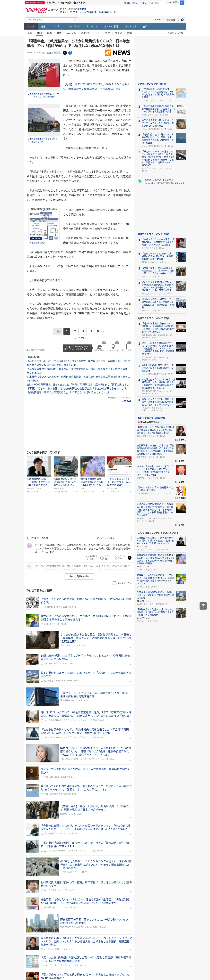Screen dimensions: 210x980
Task: Click the keyword search magnifier icon
Action: pyautogui.click(x=75, y=20)
